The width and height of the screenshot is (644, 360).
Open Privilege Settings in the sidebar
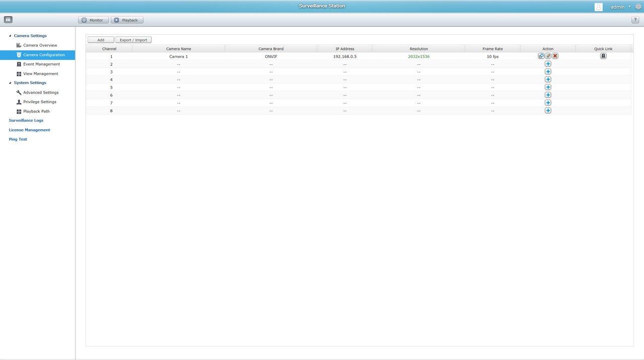(40, 102)
